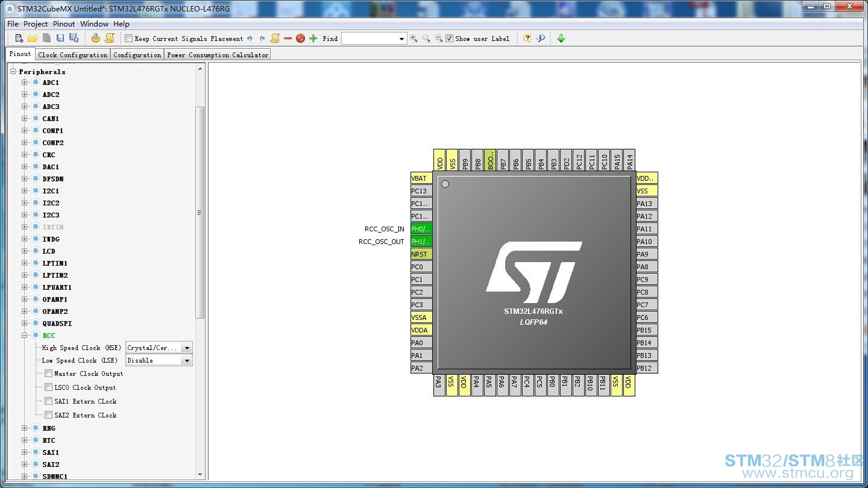Click the scroll-up arrow of peripherals tree
This screenshot has height=488, width=868.
point(200,69)
